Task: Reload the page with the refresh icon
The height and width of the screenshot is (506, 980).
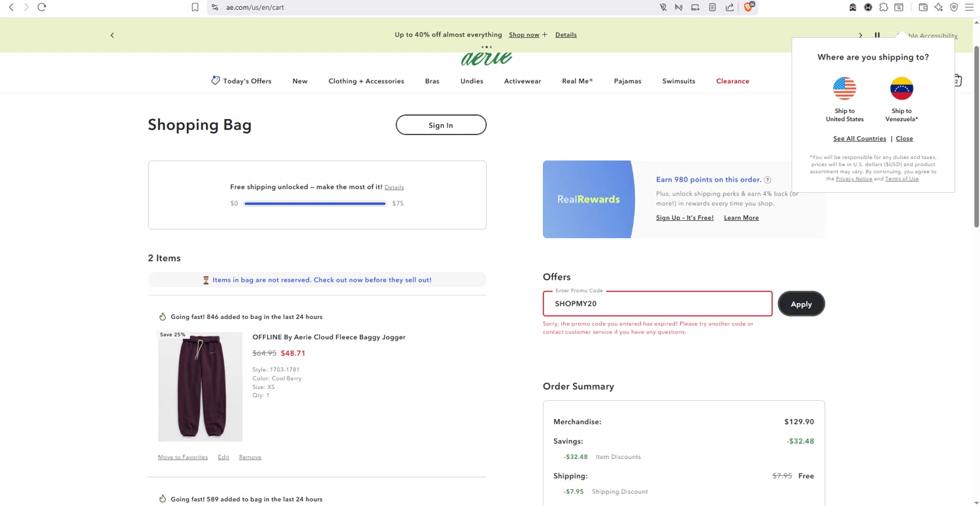Action: click(42, 7)
